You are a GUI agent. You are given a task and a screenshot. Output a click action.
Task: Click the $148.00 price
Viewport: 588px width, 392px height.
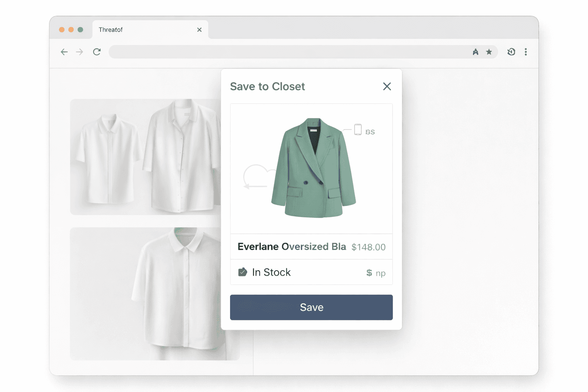tap(368, 247)
